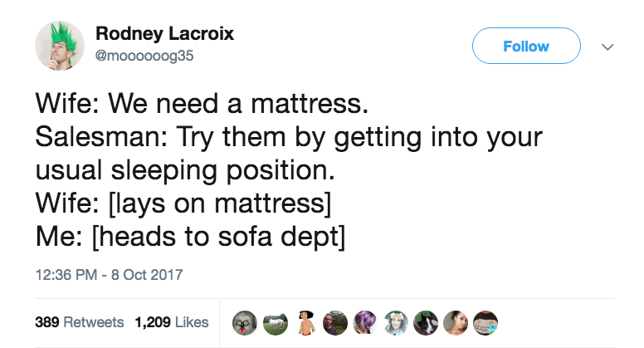The height and width of the screenshot is (348, 644).
Task: View the 389 Retweets list
Action: [x=80, y=322]
